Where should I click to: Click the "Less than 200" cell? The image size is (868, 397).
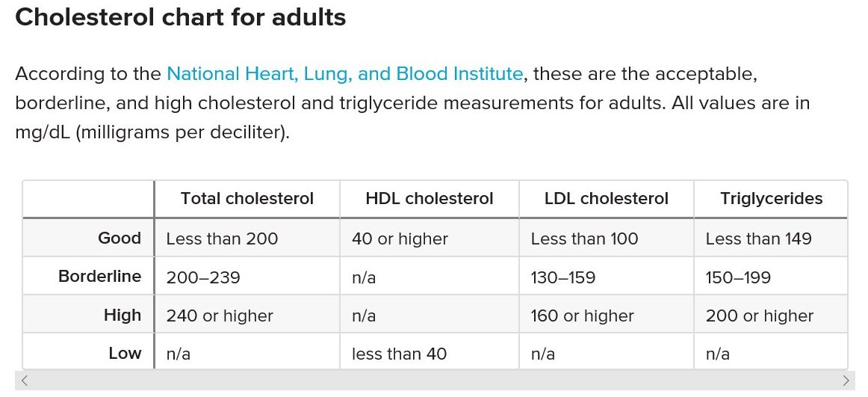pos(222,239)
